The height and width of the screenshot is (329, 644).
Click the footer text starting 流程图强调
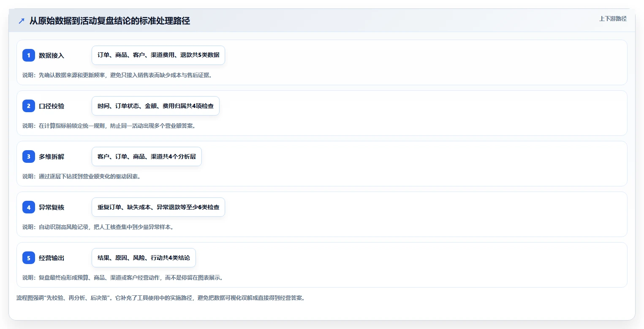[x=160, y=298]
